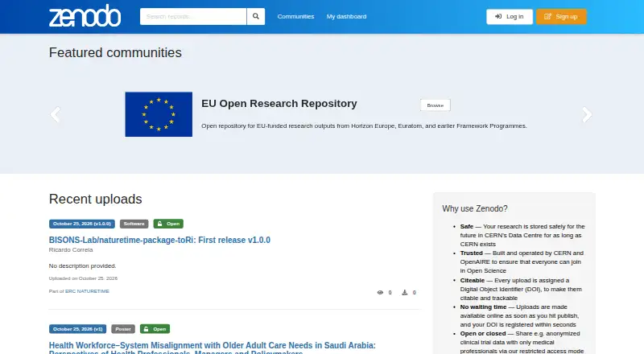Open My dashboard in the header
The height and width of the screenshot is (354, 644).
coord(346,16)
